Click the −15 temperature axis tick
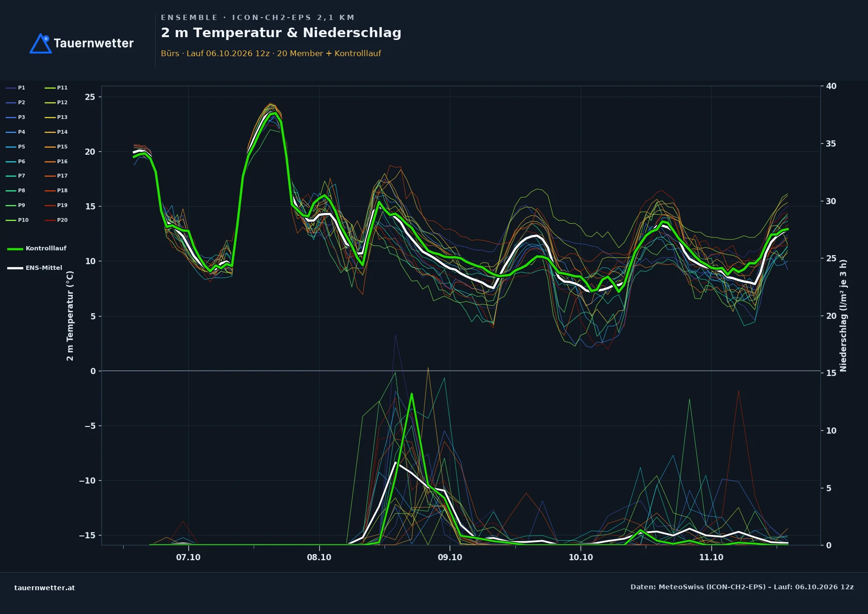Image resolution: width=868 pixels, height=614 pixels. pos(87,535)
